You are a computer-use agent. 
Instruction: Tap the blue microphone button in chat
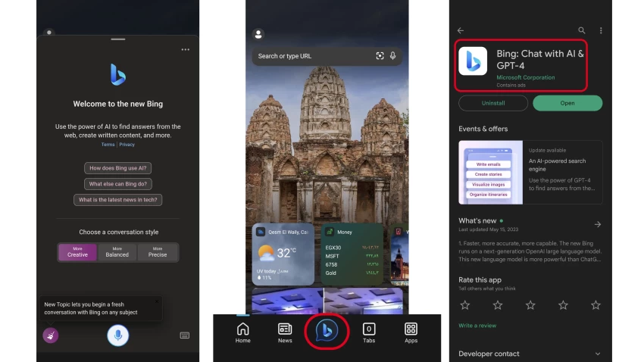pyautogui.click(x=118, y=335)
